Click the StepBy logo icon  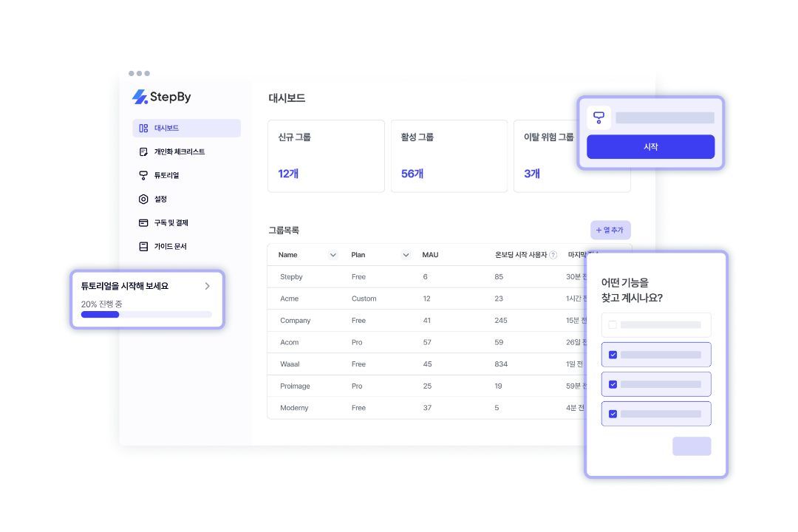[x=140, y=97]
